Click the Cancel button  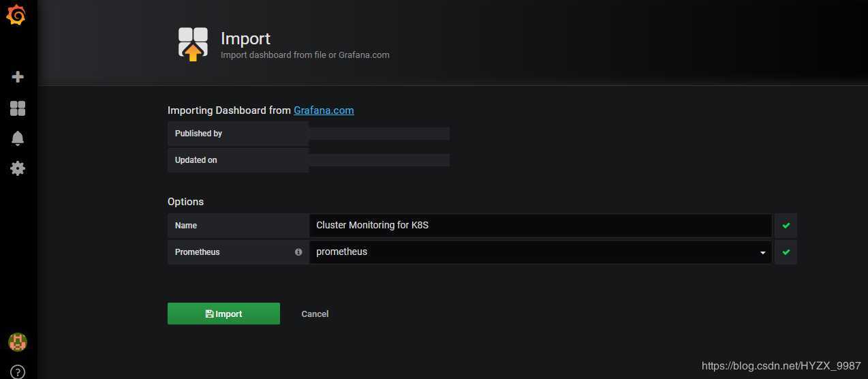pos(315,314)
